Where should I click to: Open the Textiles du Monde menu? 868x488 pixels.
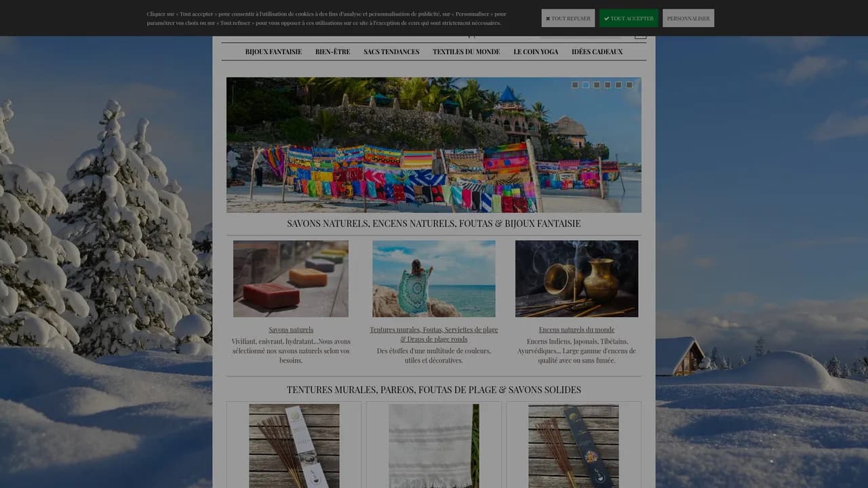(x=466, y=52)
